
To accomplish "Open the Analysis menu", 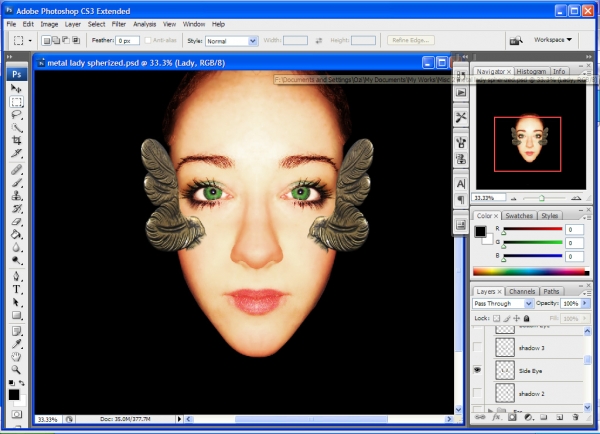I will click(144, 24).
